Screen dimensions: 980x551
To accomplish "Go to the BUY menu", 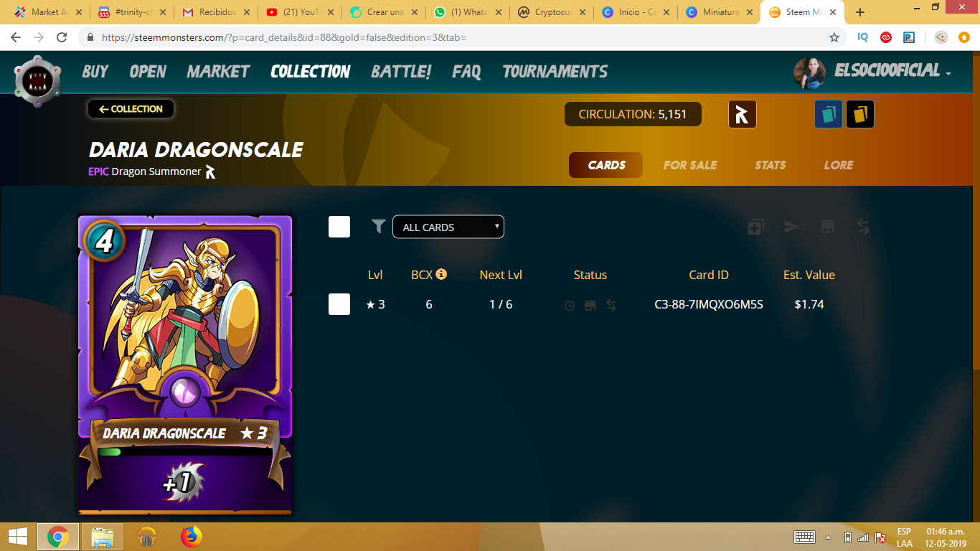I will (95, 71).
